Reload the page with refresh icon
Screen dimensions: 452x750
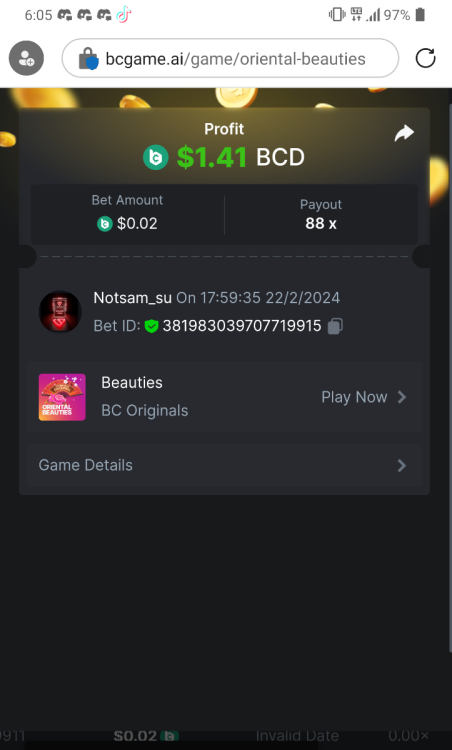click(425, 58)
